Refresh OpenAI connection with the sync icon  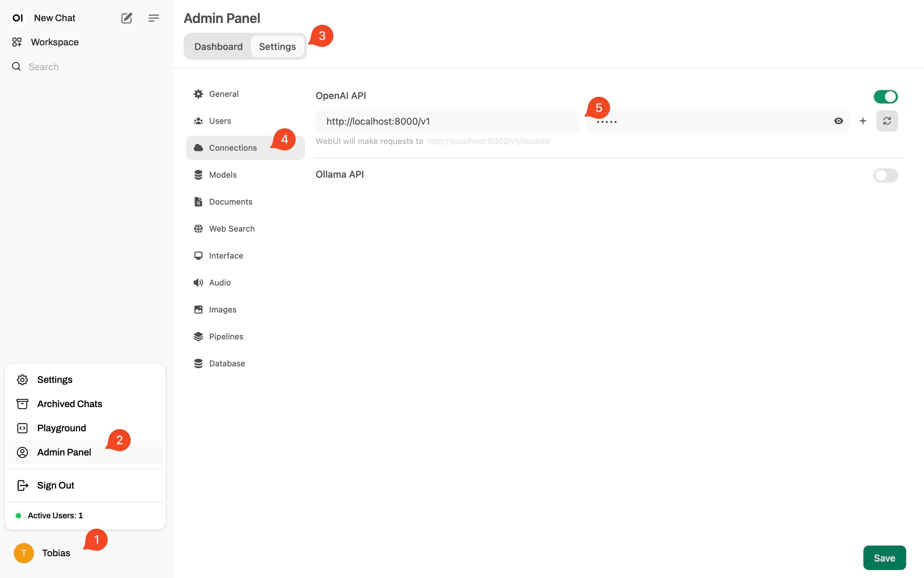pyautogui.click(x=887, y=121)
